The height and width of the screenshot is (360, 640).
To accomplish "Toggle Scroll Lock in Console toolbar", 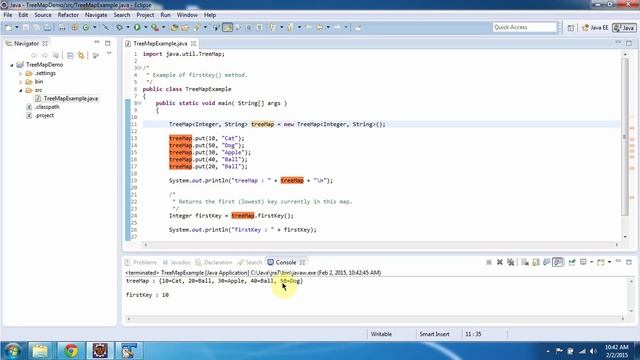I will coord(536,262).
